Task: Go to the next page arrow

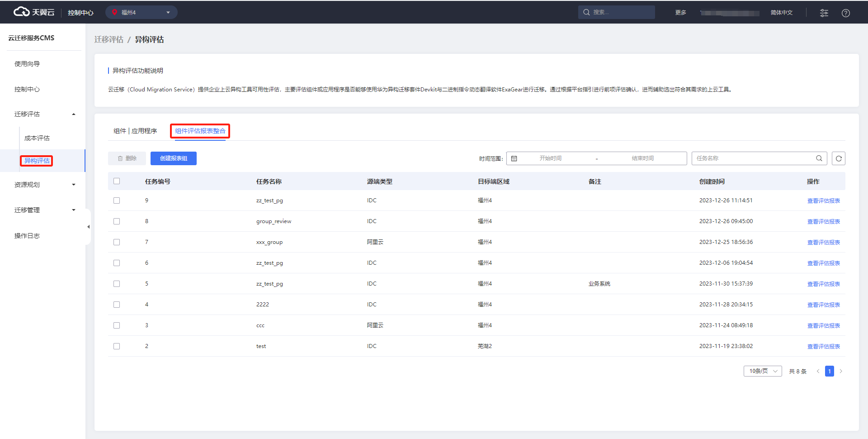Action: [841, 371]
